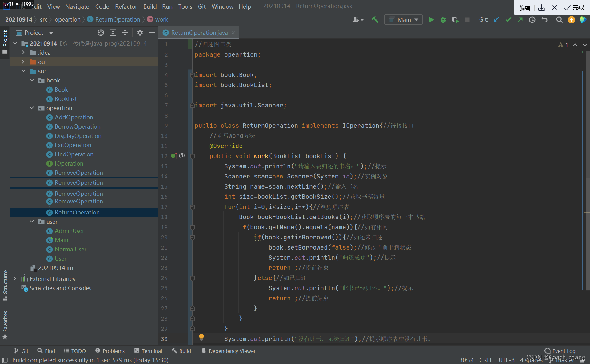This screenshot has width=590, height=364.
Task: Open the Window menu
Action: (222, 6)
